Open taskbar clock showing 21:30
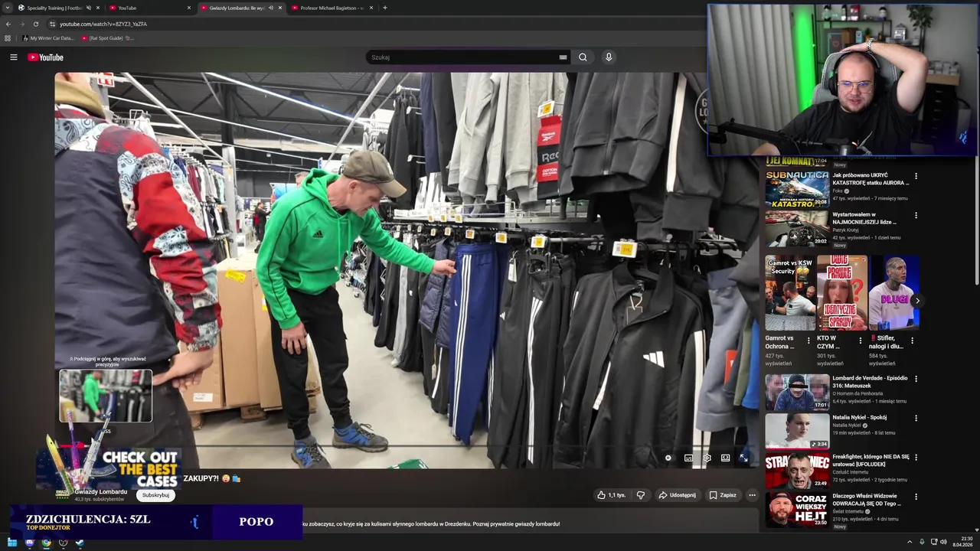The height and width of the screenshot is (551, 980). coord(962,542)
